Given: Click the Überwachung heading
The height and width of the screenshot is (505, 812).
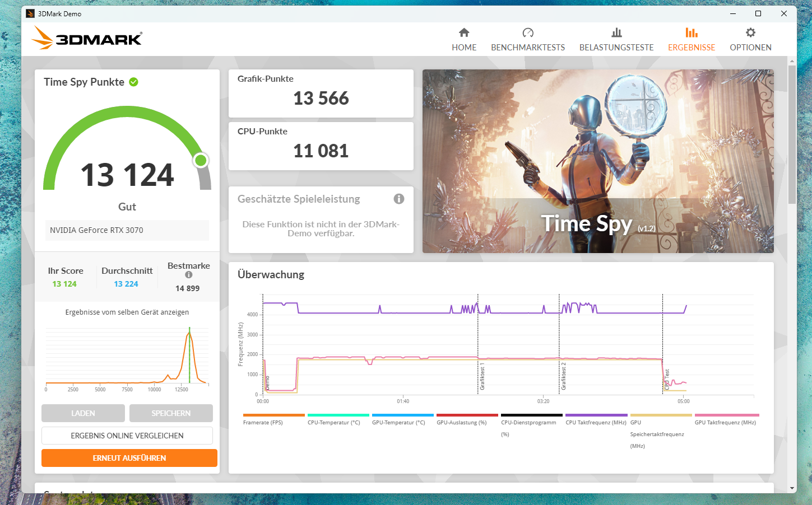Looking at the screenshot, I should click(x=271, y=274).
